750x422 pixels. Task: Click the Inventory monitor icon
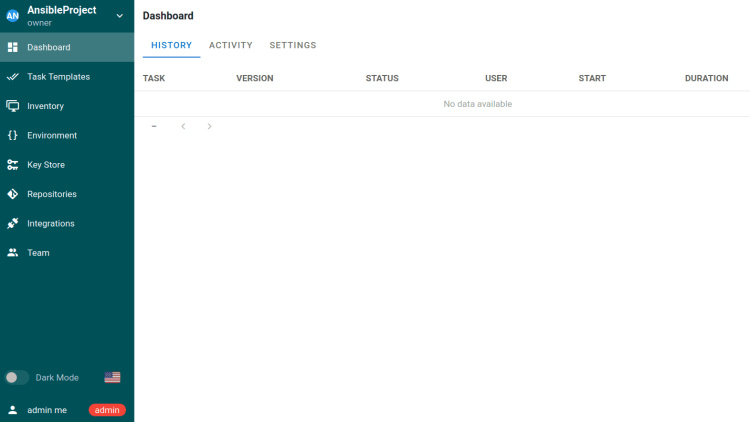13,106
